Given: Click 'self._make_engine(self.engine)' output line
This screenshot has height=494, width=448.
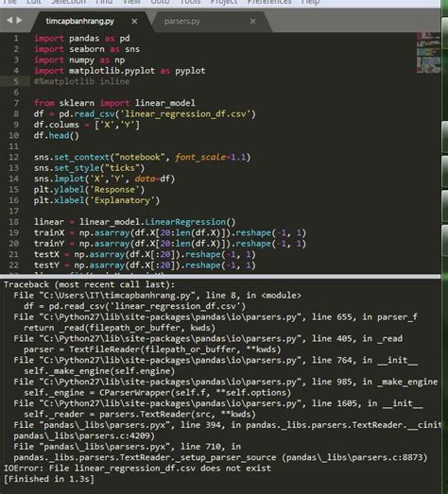Looking at the screenshot, I should pyautogui.click(x=99, y=371).
